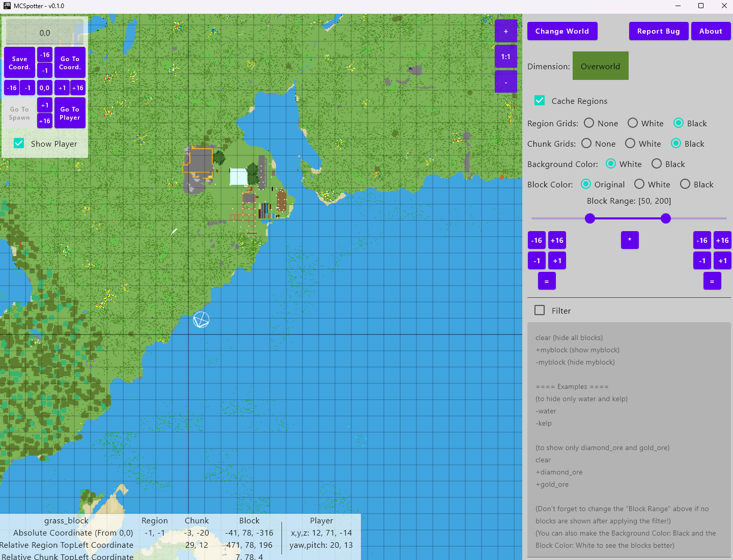Select Original for Block Color
The height and width of the screenshot is (560, 733).
point(586,184)
